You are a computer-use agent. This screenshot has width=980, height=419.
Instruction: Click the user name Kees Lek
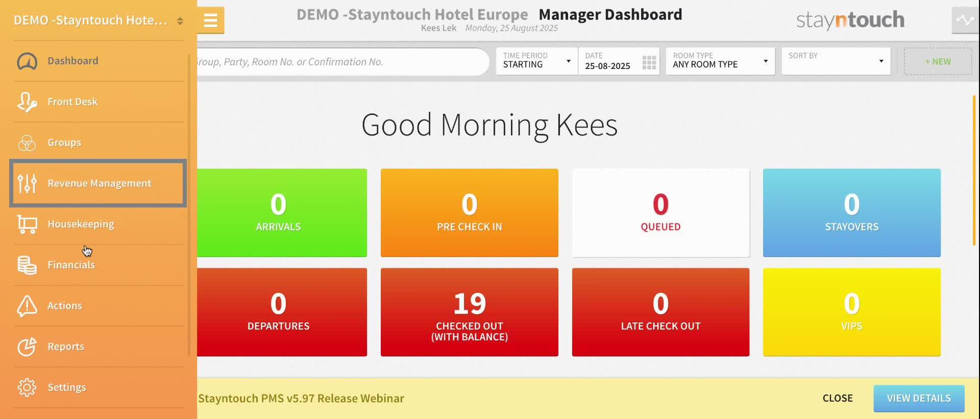tap(438, 28)
